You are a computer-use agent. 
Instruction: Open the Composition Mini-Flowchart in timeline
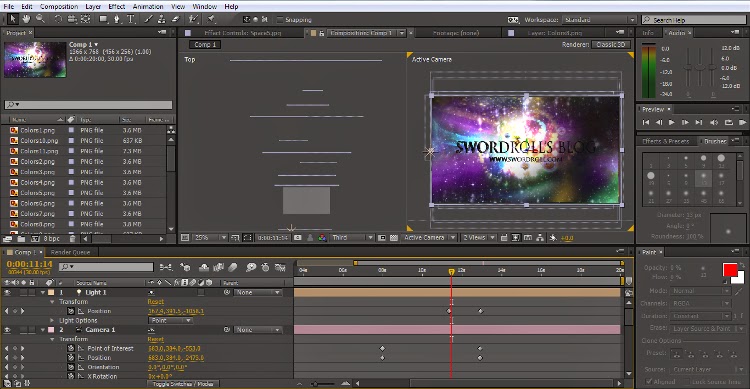166,267
